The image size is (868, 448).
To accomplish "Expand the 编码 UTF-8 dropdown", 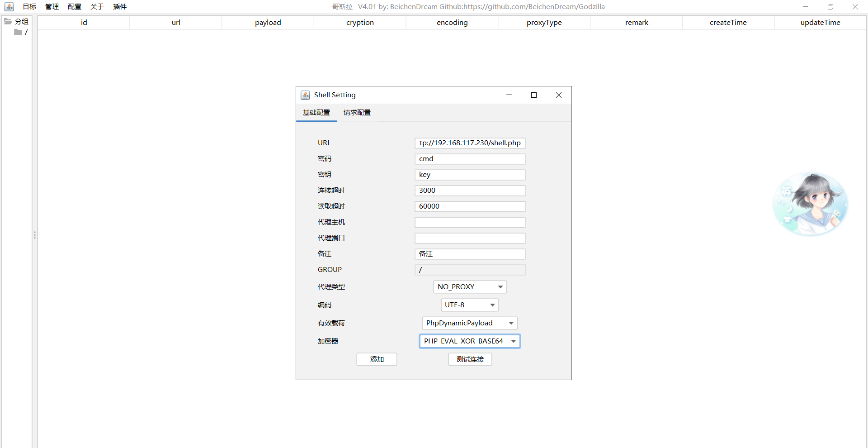I will click(x=470, y=305).
